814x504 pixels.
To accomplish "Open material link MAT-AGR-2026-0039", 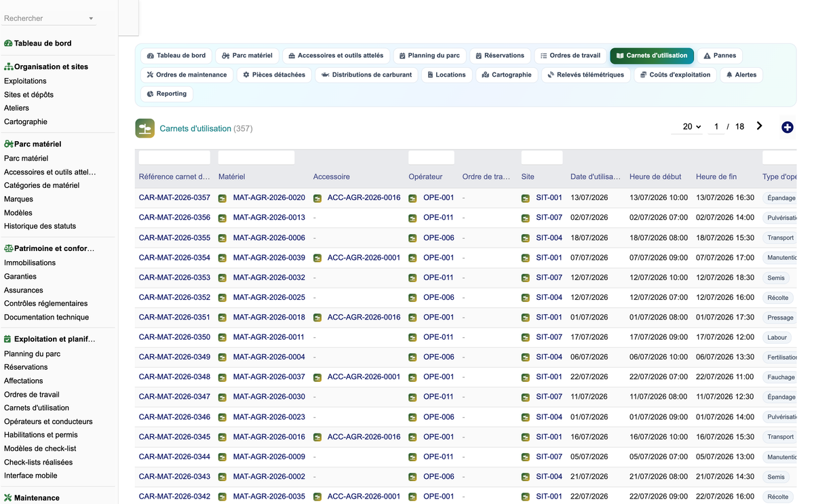I will point(269,258).
